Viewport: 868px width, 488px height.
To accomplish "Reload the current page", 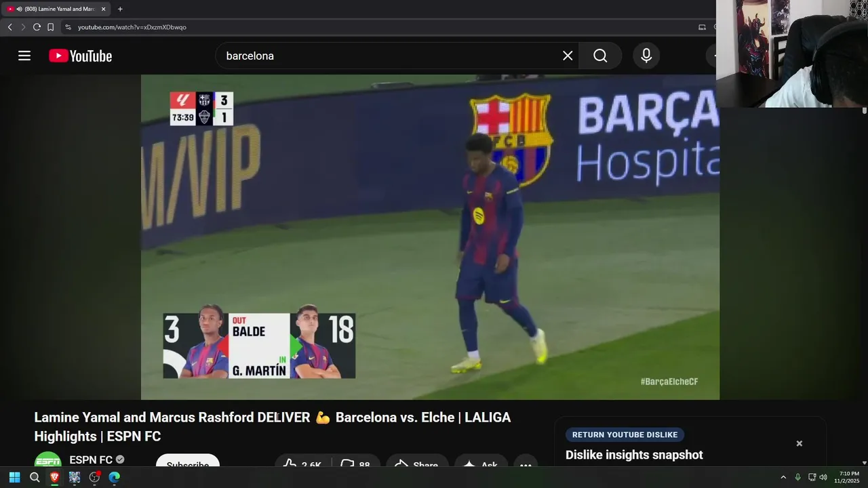I will point(37,27).
